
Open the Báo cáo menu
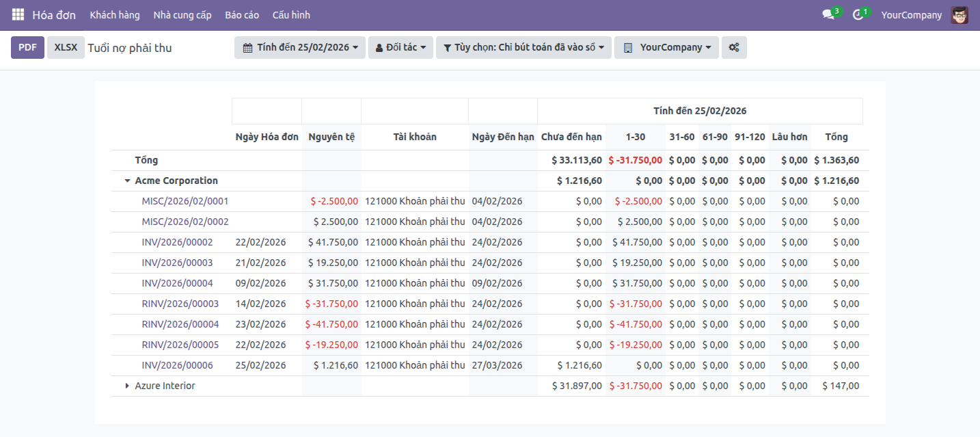242,15
